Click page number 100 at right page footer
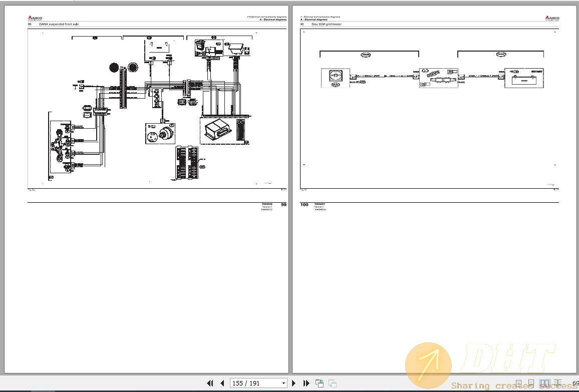 tap(304, 205)
